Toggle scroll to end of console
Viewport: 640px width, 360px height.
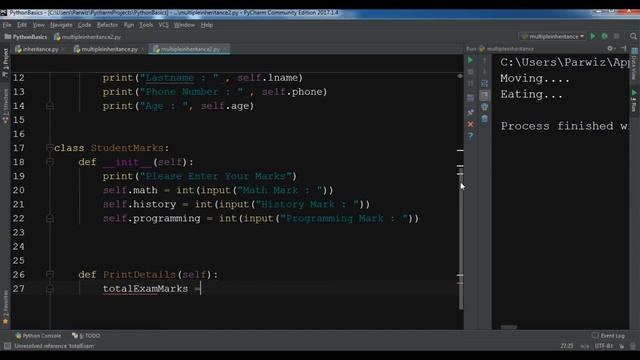coord(484,96)
